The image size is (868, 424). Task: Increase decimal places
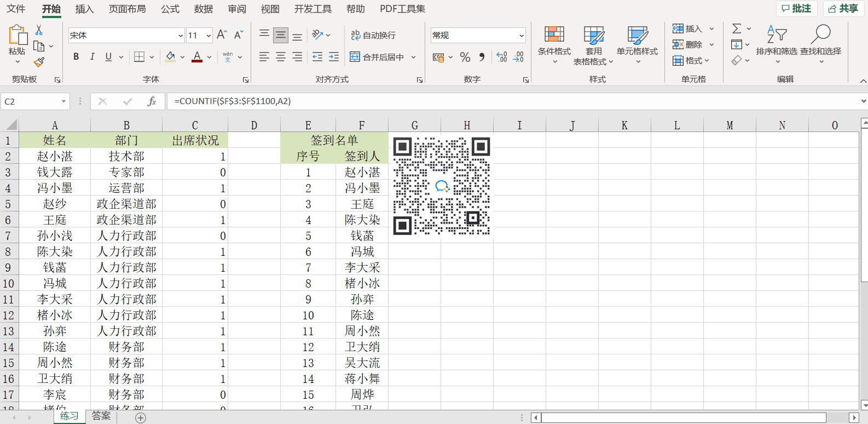[502, 57]
